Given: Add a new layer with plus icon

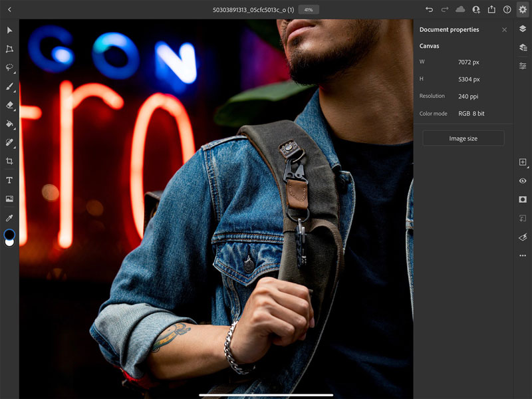Looking at the screenshot, I should click(x=523, y=162).
